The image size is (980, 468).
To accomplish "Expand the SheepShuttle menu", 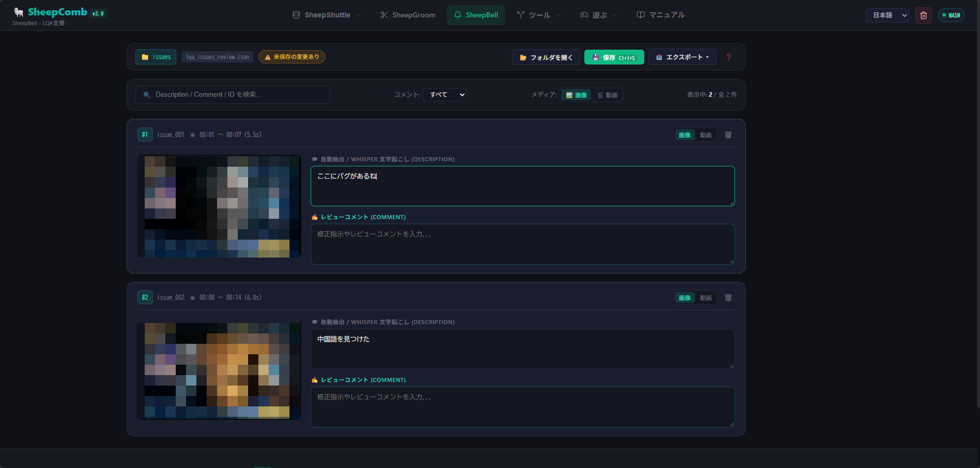I will pyautogui.click(x=326, y=15).
